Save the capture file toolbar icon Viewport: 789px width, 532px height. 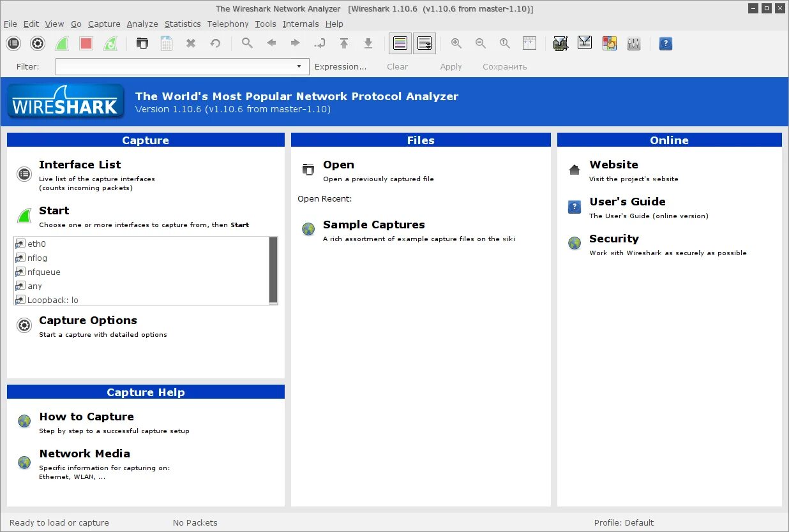167,43
